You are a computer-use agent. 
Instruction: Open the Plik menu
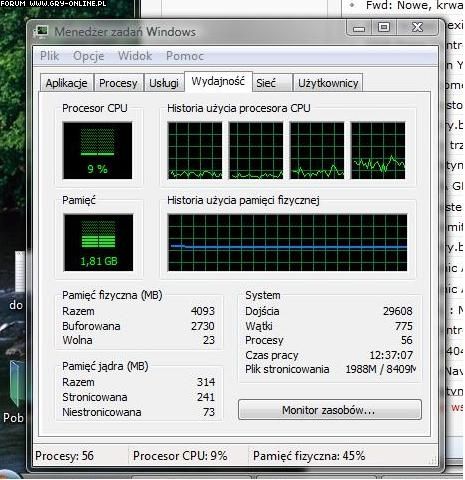pyautogui.click(x=49, y=56)
